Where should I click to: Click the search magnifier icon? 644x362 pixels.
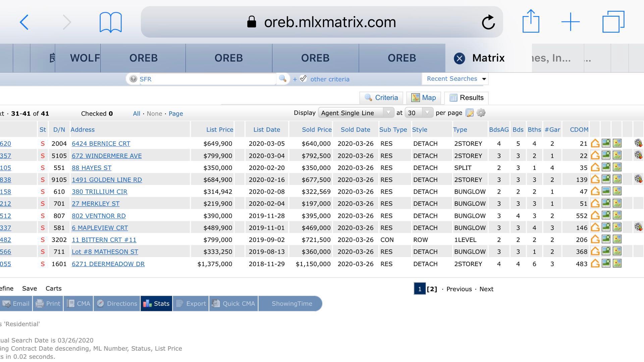click(282, 79)
